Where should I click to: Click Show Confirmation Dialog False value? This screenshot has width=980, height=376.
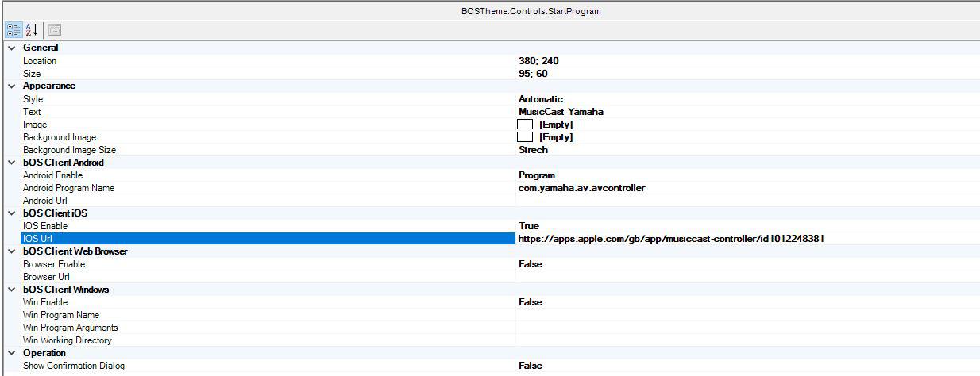[531, 366]
